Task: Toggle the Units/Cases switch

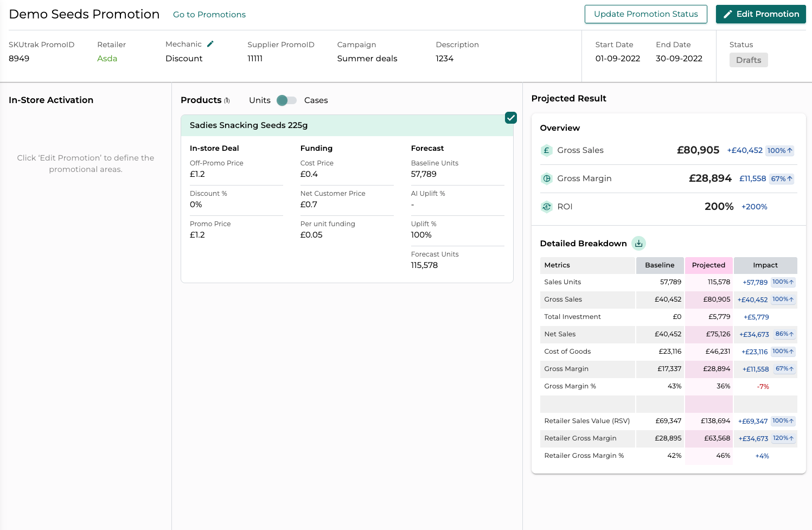Action: (286, 100)
